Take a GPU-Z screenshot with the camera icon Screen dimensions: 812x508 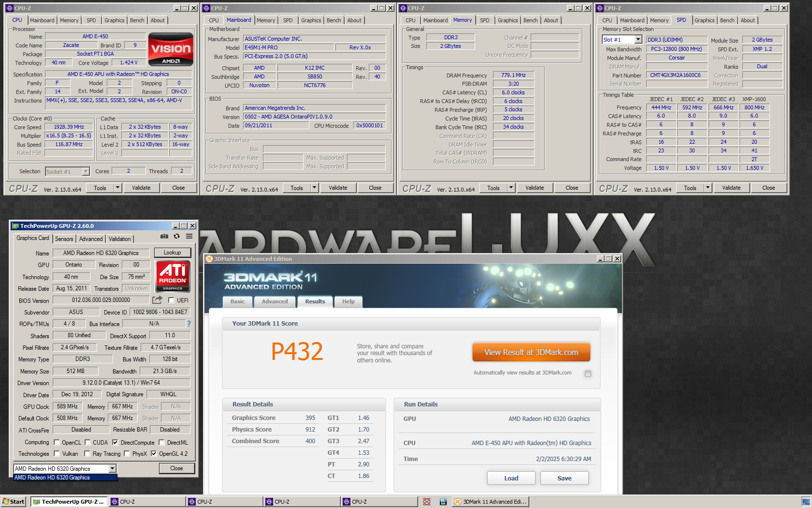[164, 236]
